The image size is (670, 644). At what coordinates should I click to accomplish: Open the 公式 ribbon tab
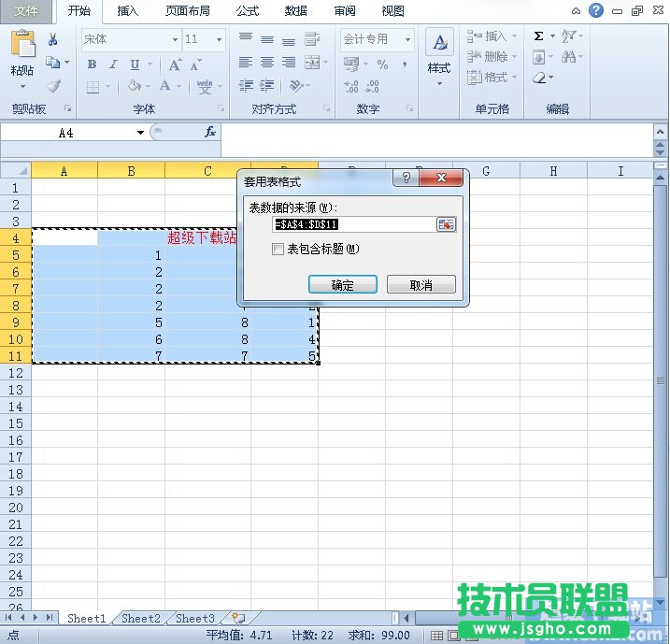tap(248, 11)
